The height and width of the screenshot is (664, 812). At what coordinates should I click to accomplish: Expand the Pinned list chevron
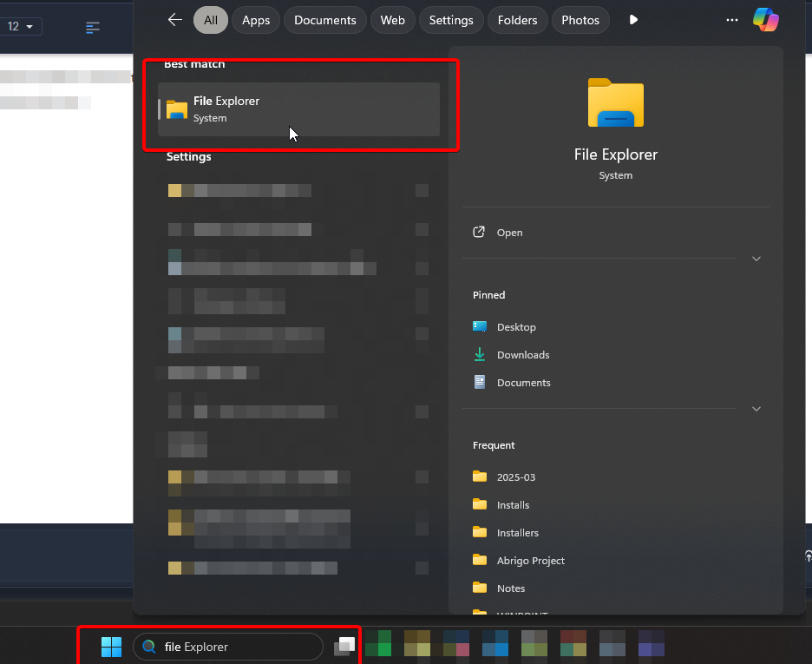756,409
